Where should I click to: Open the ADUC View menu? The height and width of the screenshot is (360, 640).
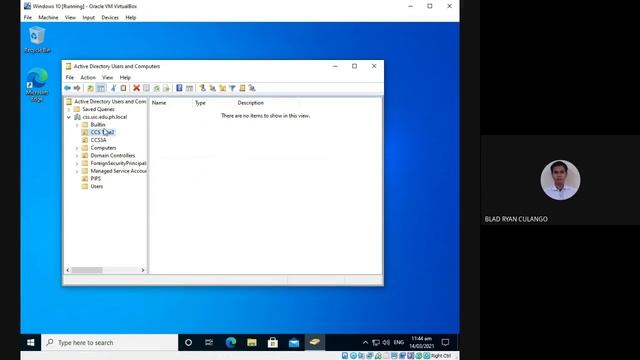coord(107,78)
